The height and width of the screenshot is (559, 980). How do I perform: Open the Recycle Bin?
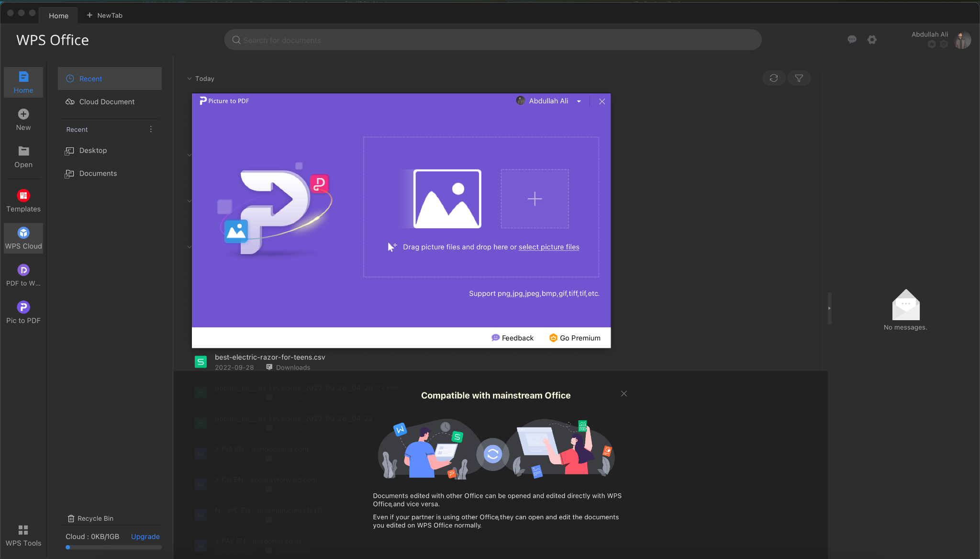pyautogui.click(x=91, y=518)
